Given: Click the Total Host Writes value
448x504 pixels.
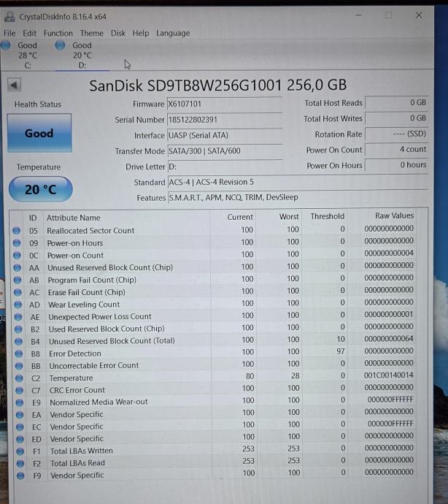Looking at the screenshot, I should click(x=397, y=118).
